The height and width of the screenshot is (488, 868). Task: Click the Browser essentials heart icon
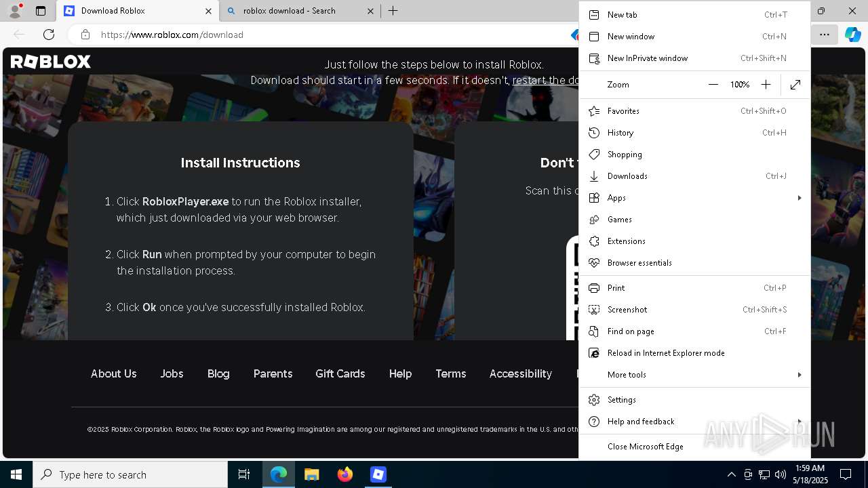[x=594, y=263]
